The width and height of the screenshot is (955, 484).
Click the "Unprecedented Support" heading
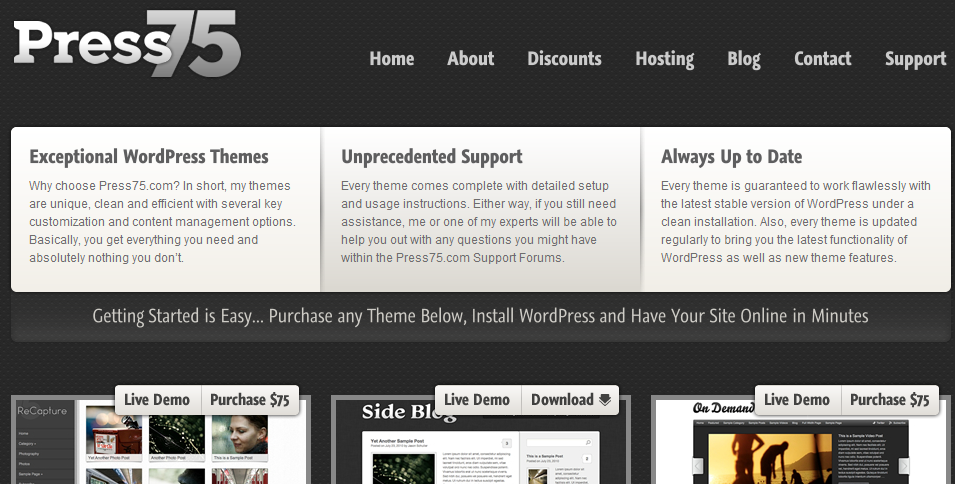432,156
